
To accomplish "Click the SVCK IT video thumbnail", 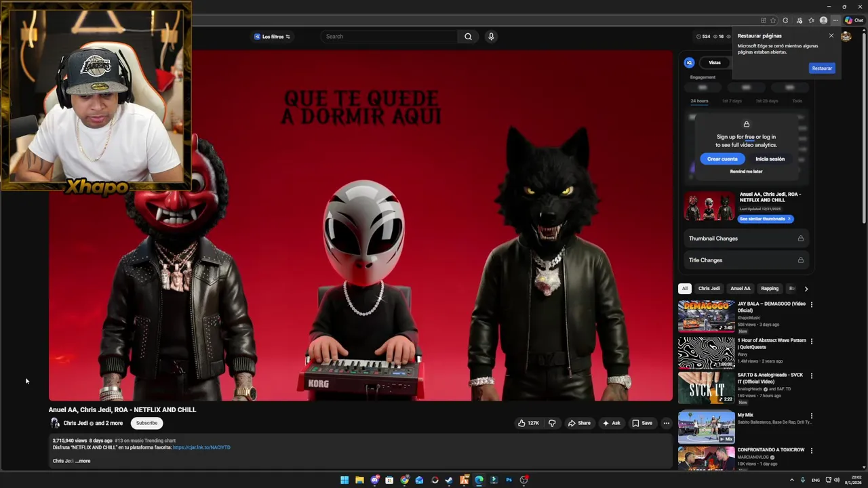I will click(x=706, y=388).
